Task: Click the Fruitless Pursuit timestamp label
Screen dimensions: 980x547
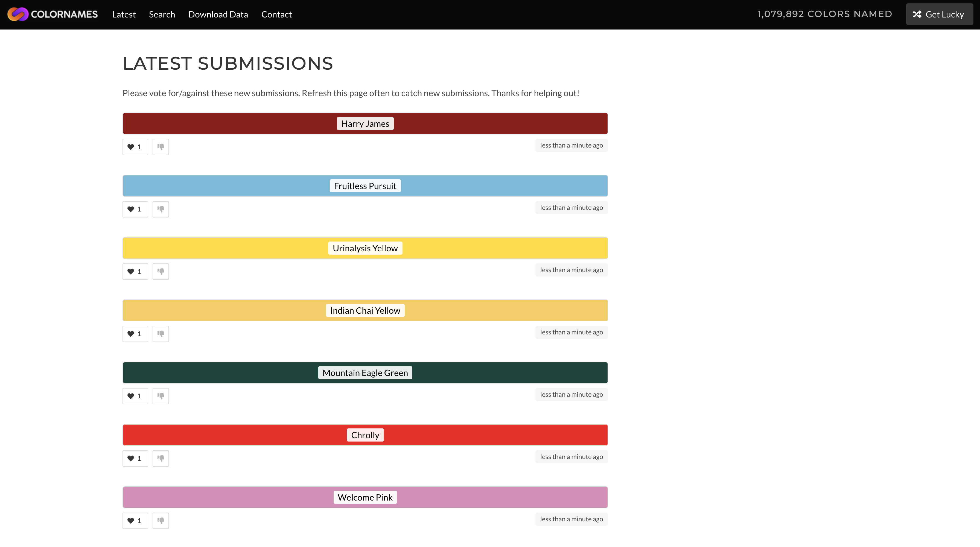Action: pos(571,208)
